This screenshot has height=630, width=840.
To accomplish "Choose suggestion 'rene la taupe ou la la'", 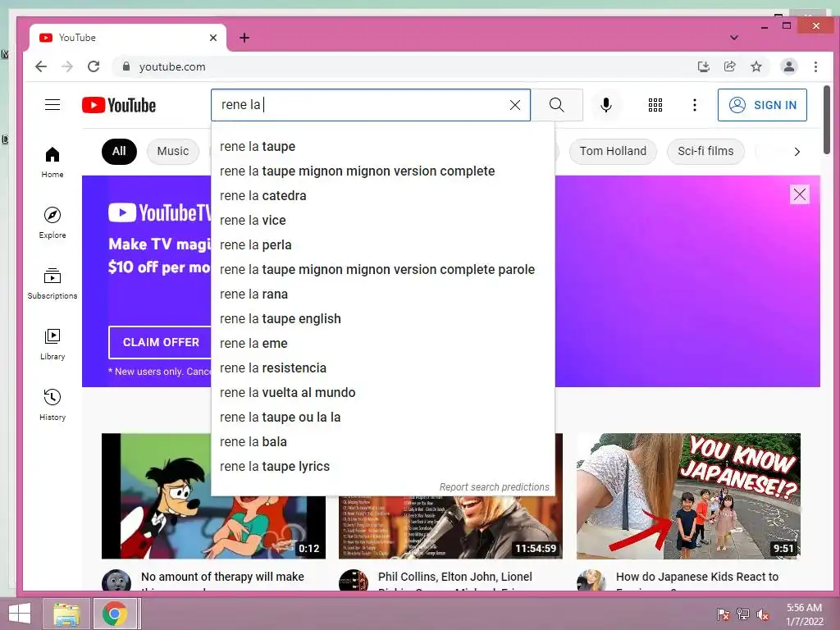I will pos(383,418).
